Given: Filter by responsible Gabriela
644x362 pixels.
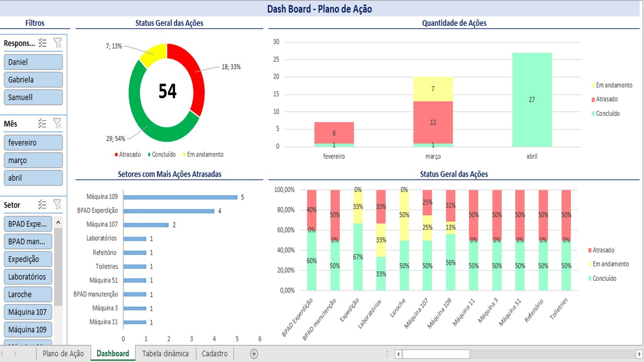Looking at the screenshot, I should (33, 80).
